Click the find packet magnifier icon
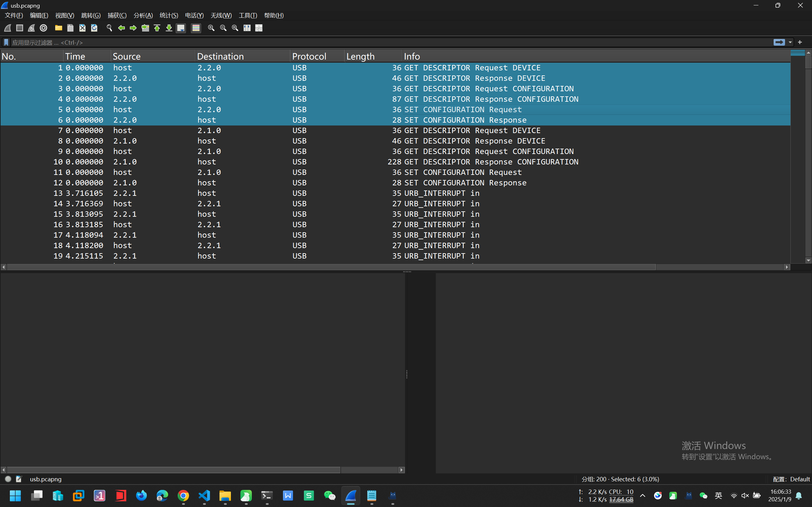812x507 pixels. coord(109,28)
